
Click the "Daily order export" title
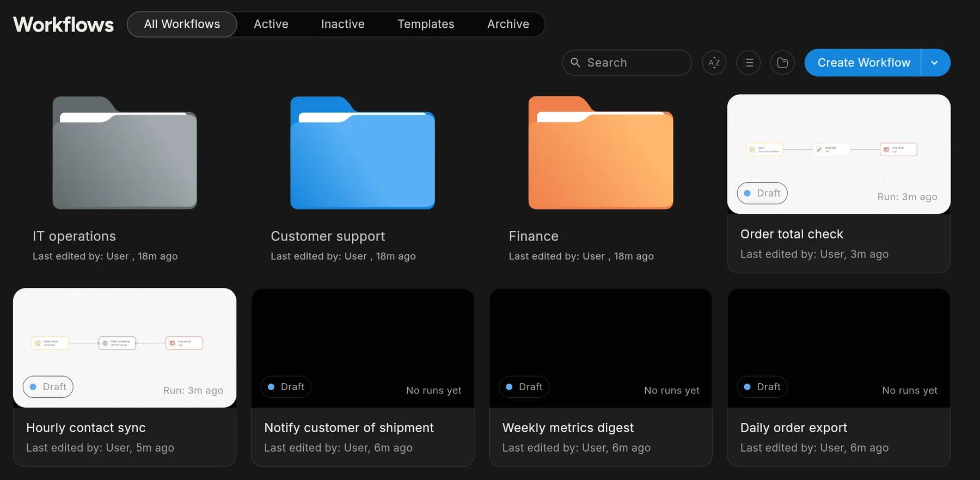click(x=794, y=428)
